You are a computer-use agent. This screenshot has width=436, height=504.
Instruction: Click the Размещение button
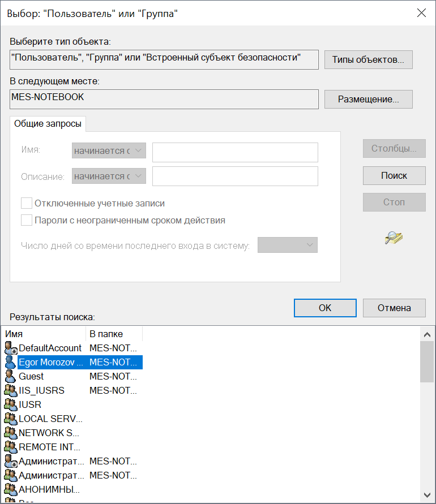pos(369,99)
